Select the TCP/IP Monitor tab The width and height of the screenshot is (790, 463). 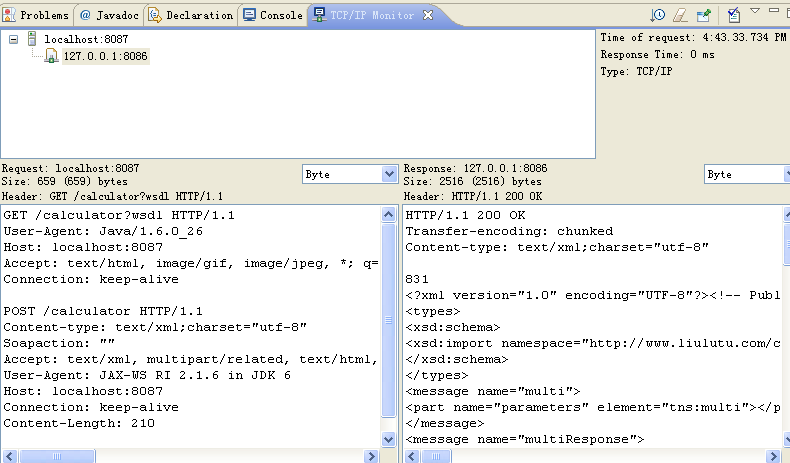372,15
